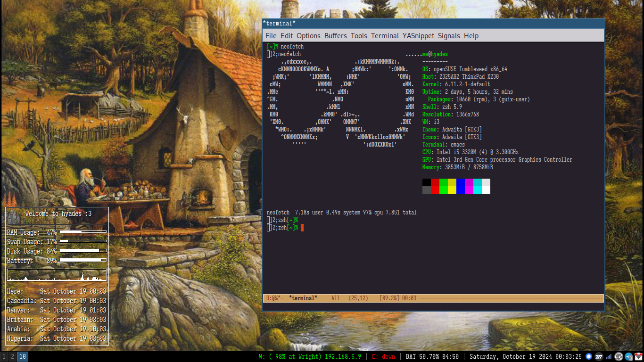Click the light gray top-row swatch
644x362 pixels.
(x=486, y=182)
